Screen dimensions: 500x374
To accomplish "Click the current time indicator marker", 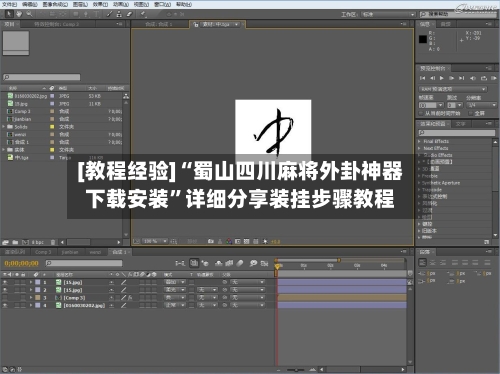I will (277, 266).
